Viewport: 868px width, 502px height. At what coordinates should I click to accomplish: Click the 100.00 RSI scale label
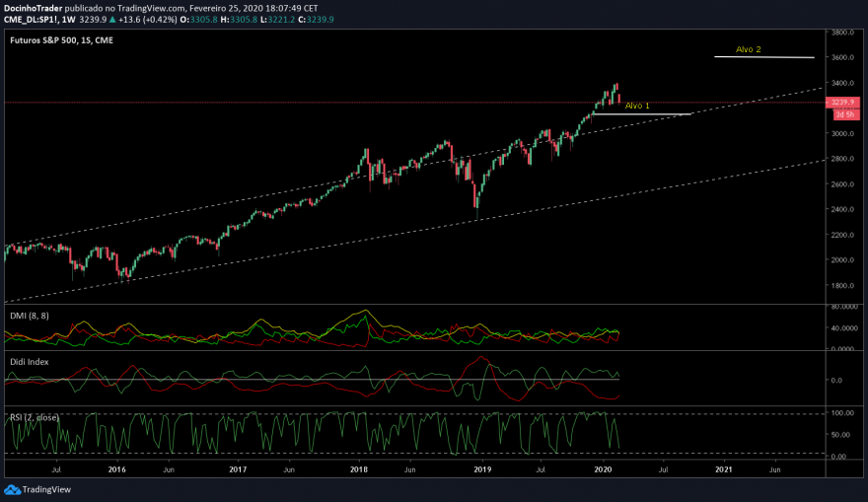point(842,413)
